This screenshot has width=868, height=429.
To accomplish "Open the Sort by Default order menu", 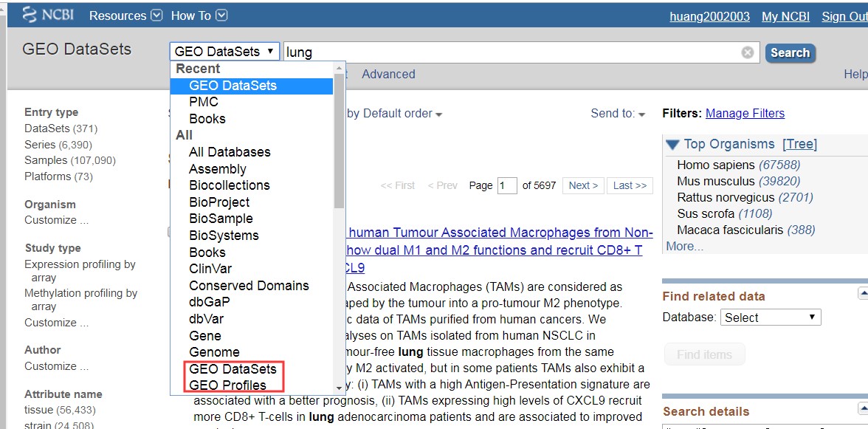I will [395, 114].
